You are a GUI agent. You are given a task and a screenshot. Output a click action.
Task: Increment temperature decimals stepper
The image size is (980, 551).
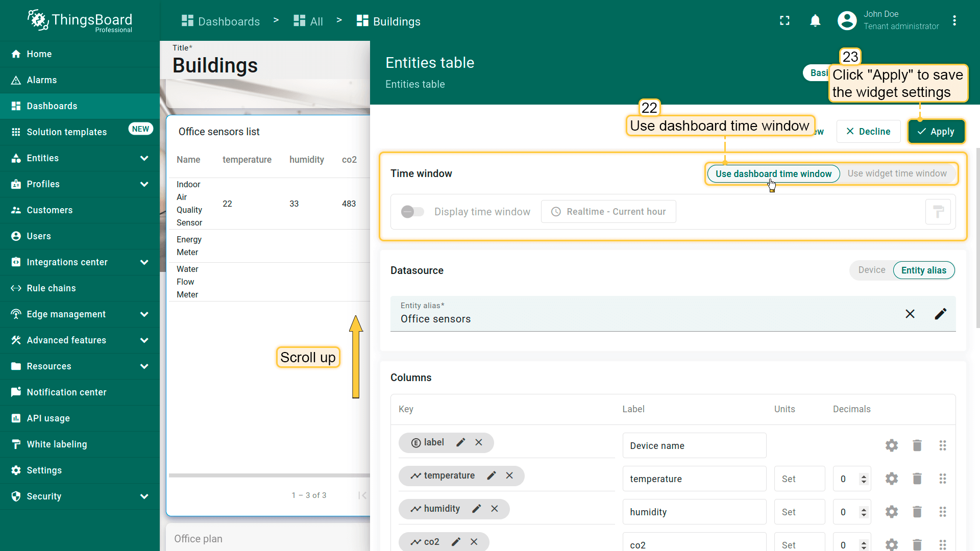[x=864, y=476]
